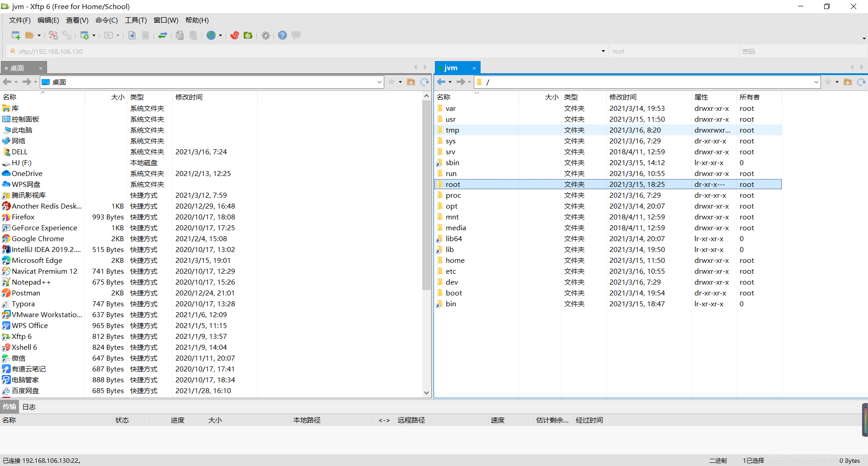Image resolution: width=868 pixels, height=466 pixels.
Task: Click the Disconnect toolbar icon
Action: tap(53, 35)
